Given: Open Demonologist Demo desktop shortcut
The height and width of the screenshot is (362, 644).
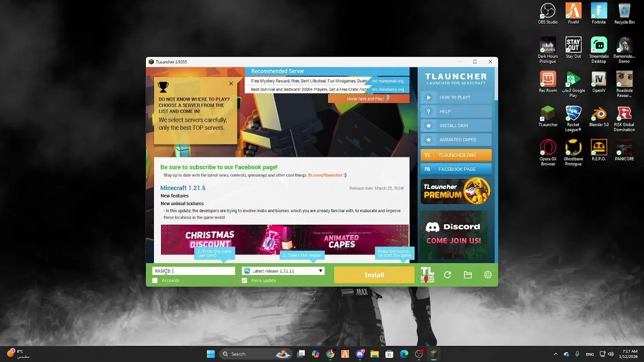Looking at the screenshot, I should click(624, 50).
